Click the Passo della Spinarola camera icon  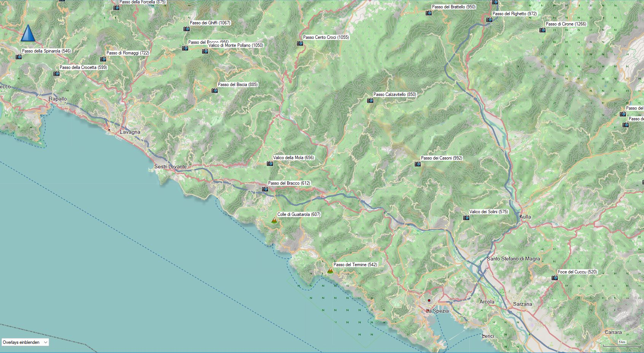point(19,57)
